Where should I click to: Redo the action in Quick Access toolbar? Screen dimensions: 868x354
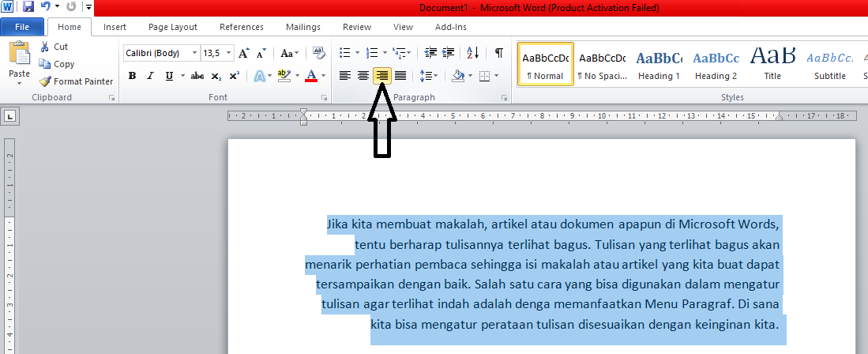(71, 7)
